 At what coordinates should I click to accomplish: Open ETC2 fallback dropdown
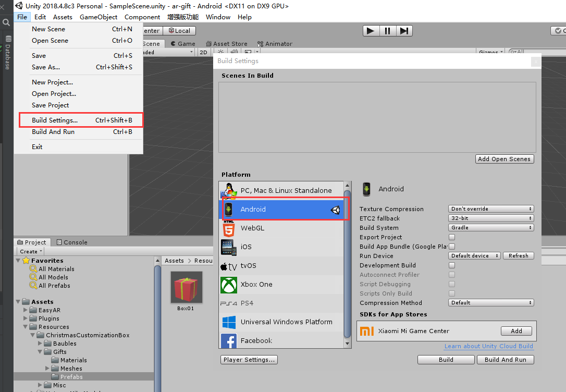coord(491,218)
